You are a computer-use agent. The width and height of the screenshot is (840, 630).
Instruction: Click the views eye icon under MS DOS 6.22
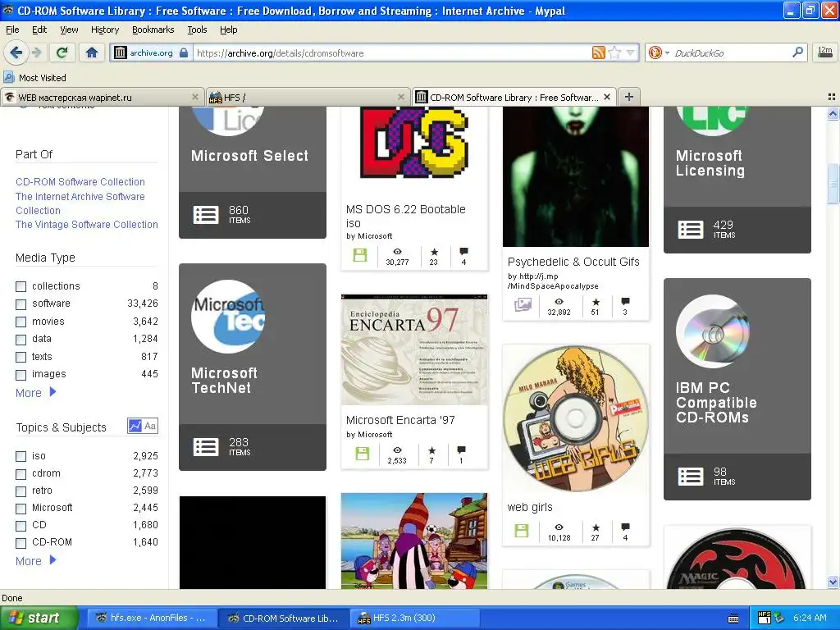point(397,251)
